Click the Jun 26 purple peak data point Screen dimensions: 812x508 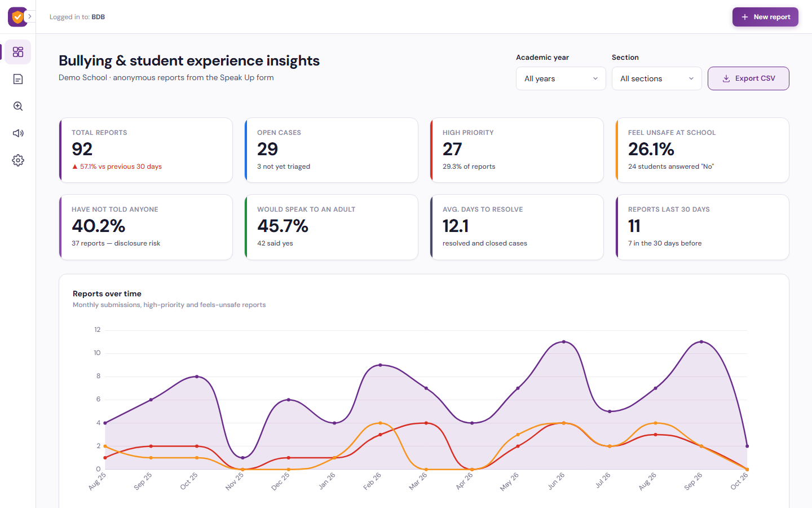[x=564, y=341]
